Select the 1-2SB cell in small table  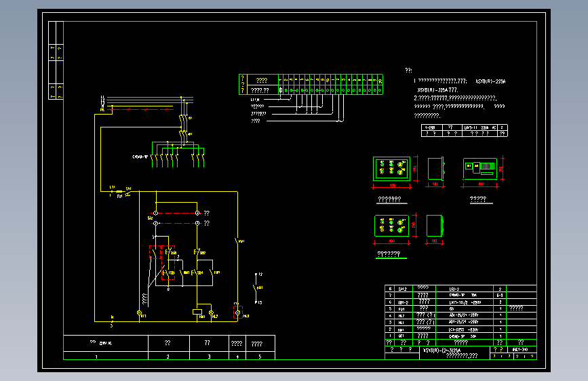[x=431, y=127]
